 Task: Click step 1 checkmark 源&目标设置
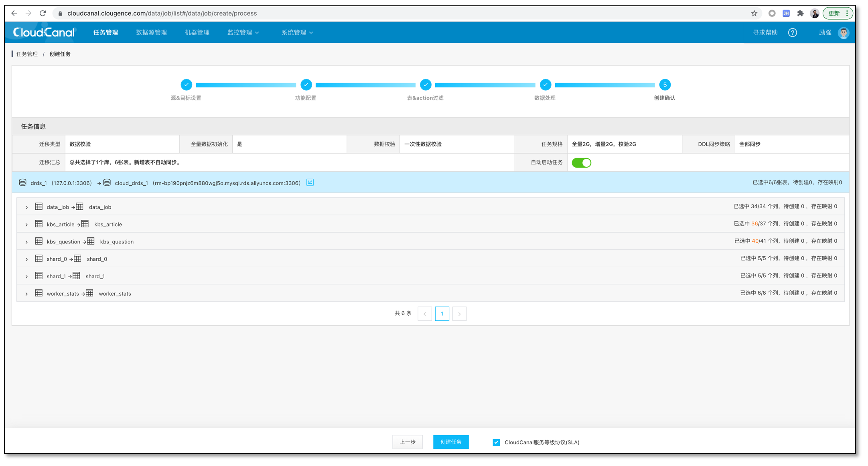click(186, 85)
